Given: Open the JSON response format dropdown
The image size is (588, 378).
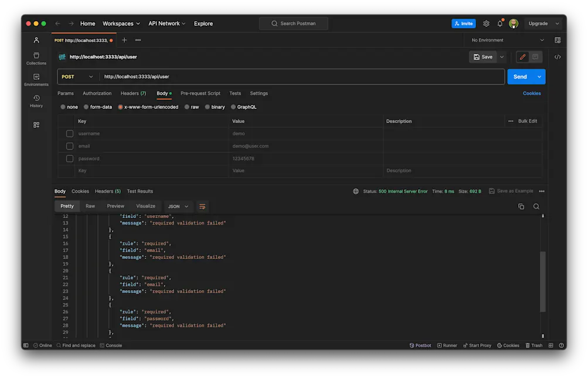Looking at the screenshot, I should pyautogui.click(x=179, y=206).
